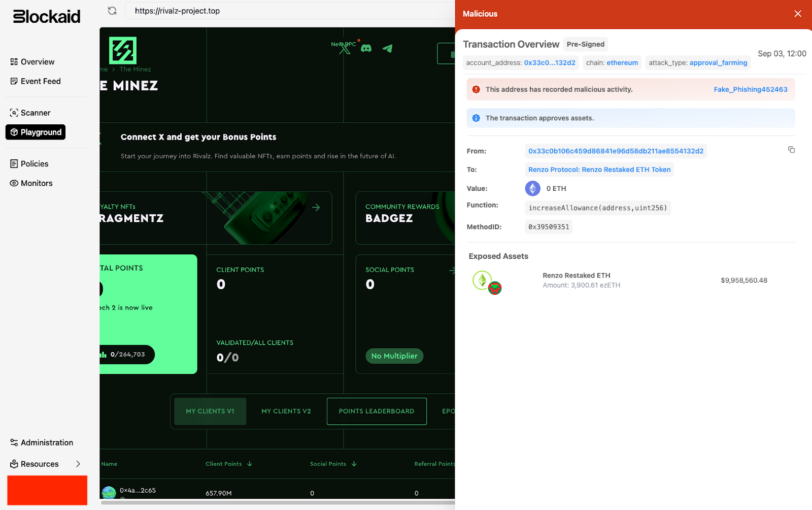Click the Ethereum value icon

coord(532,188)
